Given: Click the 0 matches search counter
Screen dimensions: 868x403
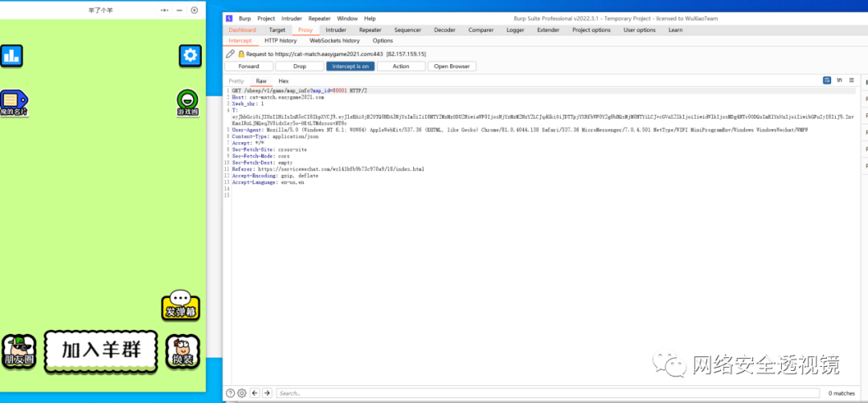Looking at the screenshot, I should (841, 393).
